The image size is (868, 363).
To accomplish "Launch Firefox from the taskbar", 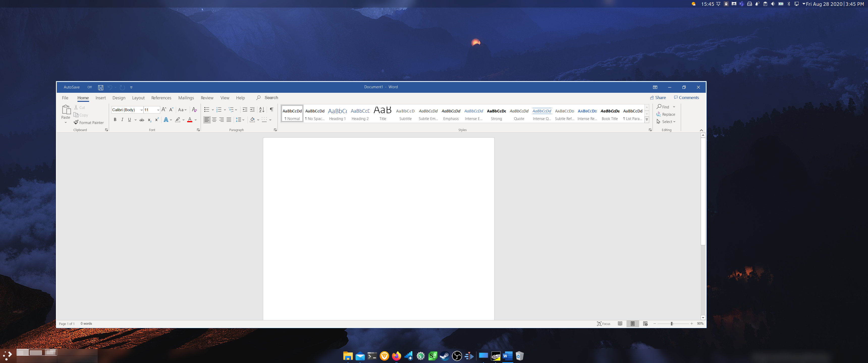I will pyautogui.click(x=396, y=356).
